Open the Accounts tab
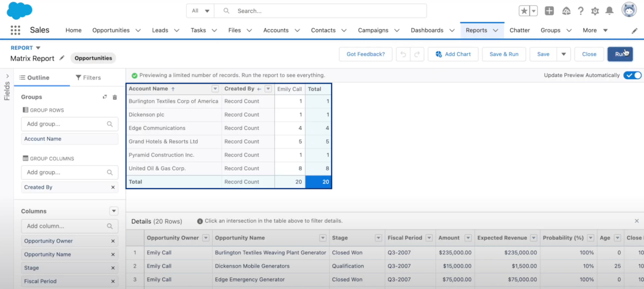The height and width of the screenshot is (289, 644). (276, 31)
